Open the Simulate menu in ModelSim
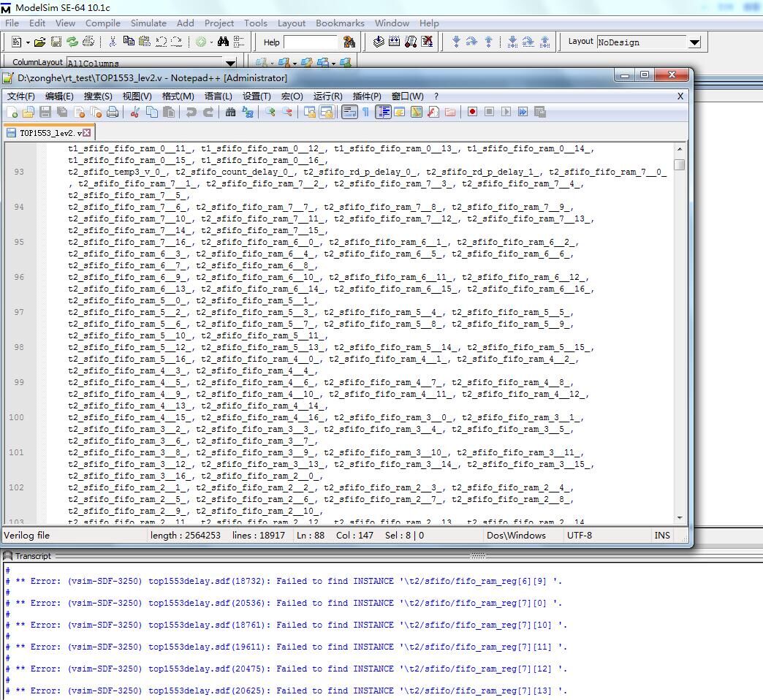763x700 pixels. tap(148, 23)
